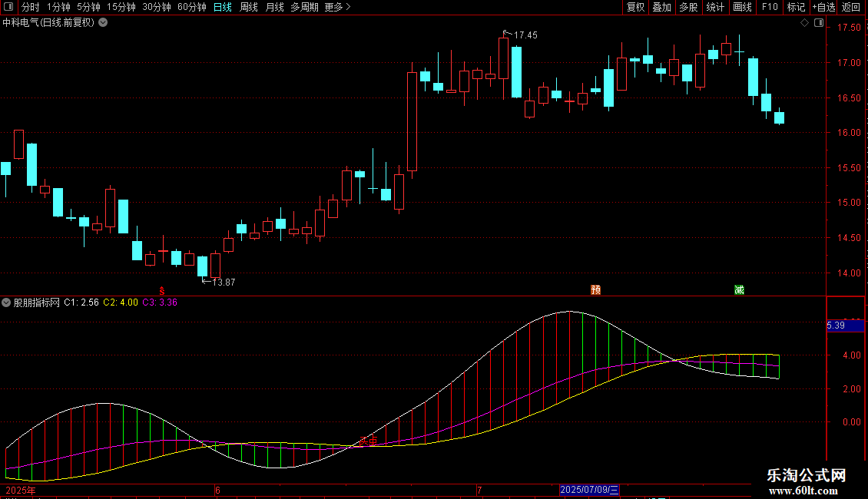Click the 标记 mark button
The image size is (868, 499).
(x=796, y=7)
